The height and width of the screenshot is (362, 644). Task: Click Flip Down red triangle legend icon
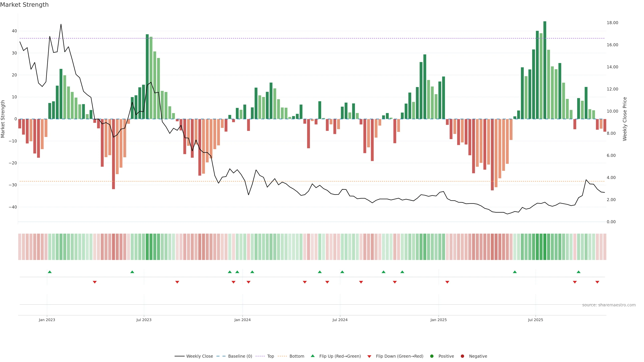point(369,356)
